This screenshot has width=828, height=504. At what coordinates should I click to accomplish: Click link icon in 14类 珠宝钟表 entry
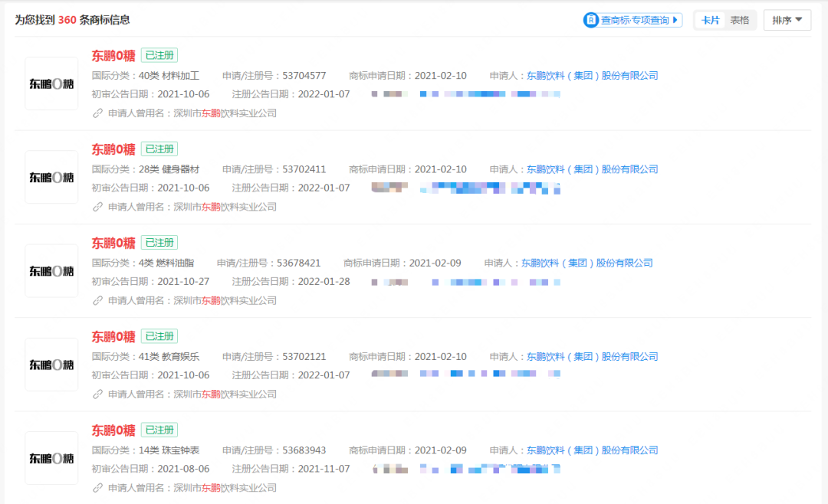97,488
